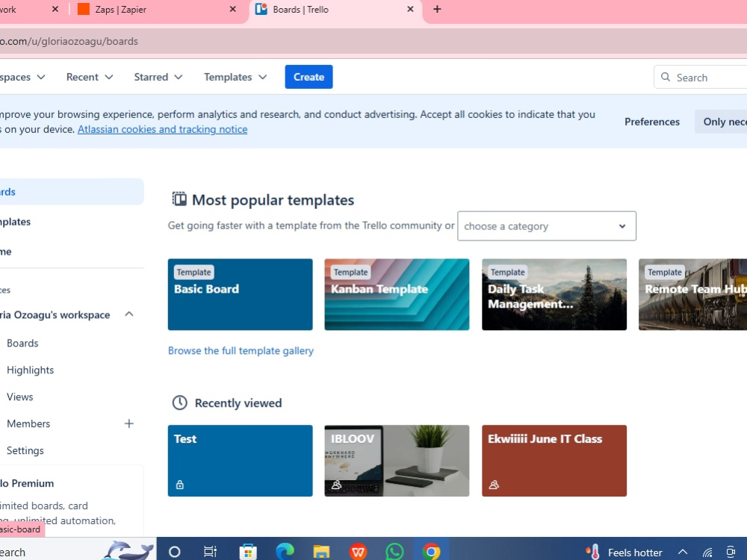Open the Starred dropdown menu
This screenshot has width=747, height=560.
pyautogui.click(x=158, y=77)
